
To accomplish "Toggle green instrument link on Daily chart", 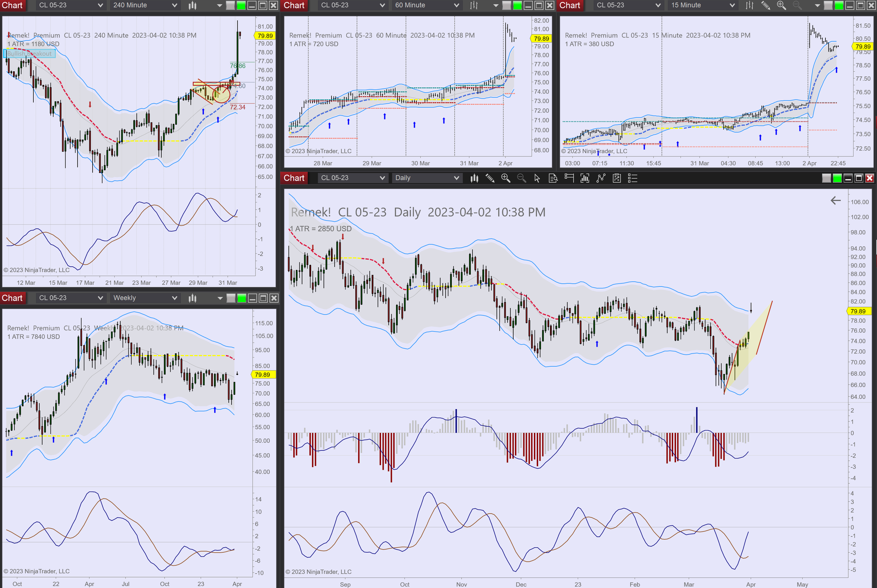I will tap(837, 178).
